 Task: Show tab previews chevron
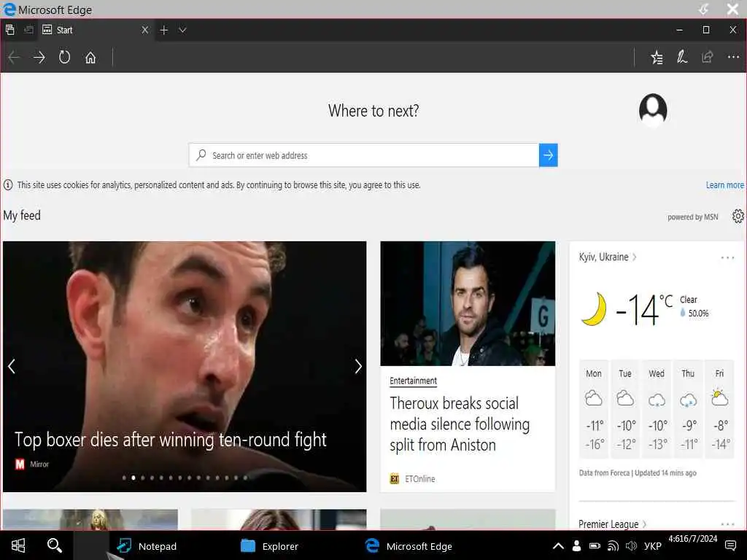[x=182, y=30]
